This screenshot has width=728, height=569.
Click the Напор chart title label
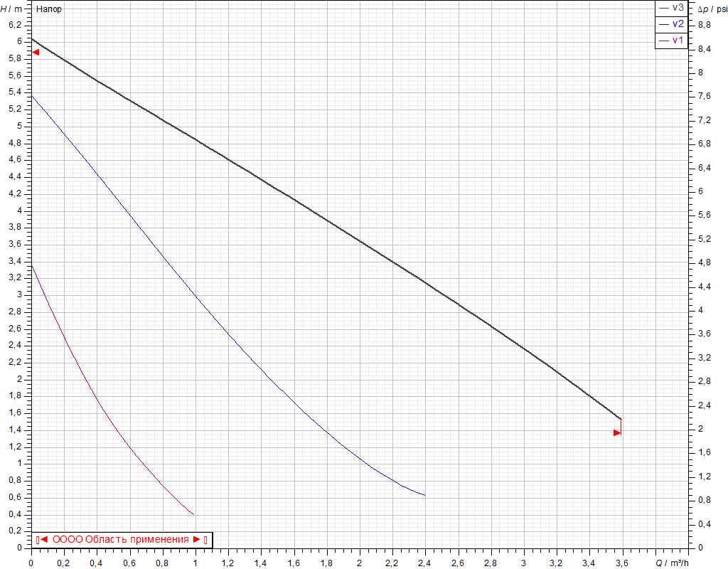(48, 10)
